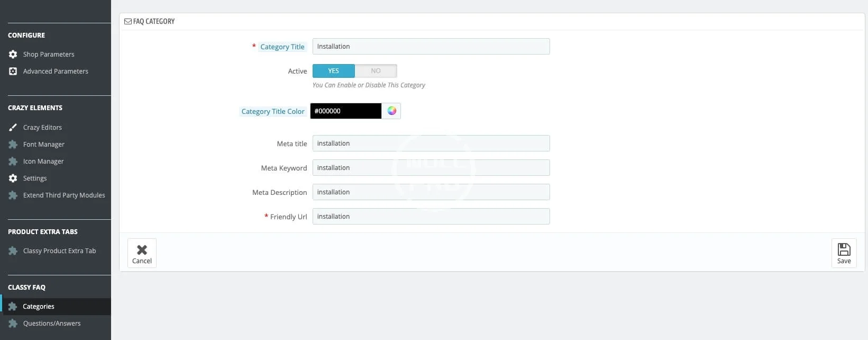
Task: Focus the Friendly Url input field
Action: point(431,216)
